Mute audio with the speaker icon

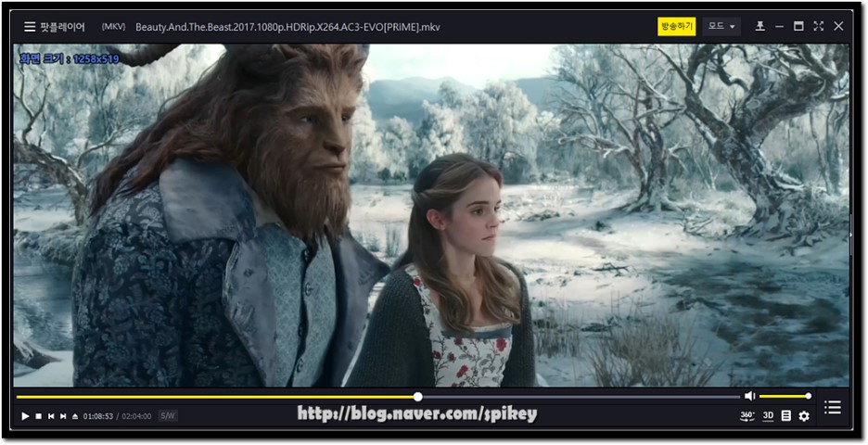click(749, 396)
